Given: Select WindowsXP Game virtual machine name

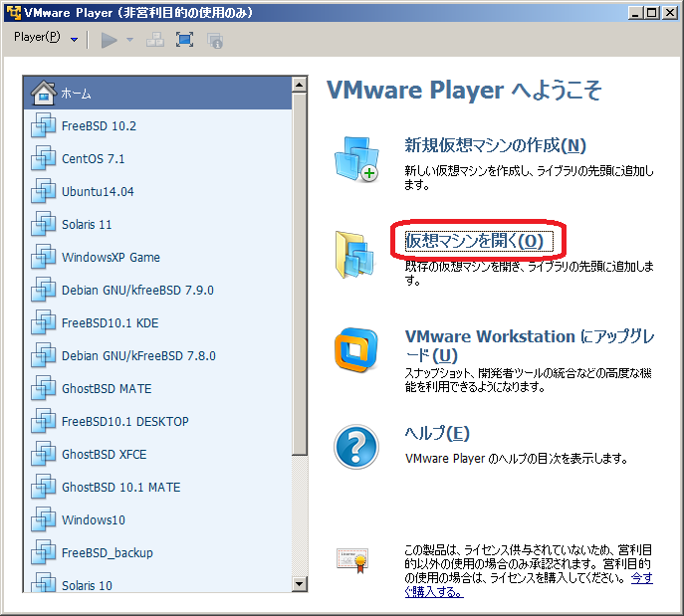Looking at the screenshot, I should [x=111, y=258].
